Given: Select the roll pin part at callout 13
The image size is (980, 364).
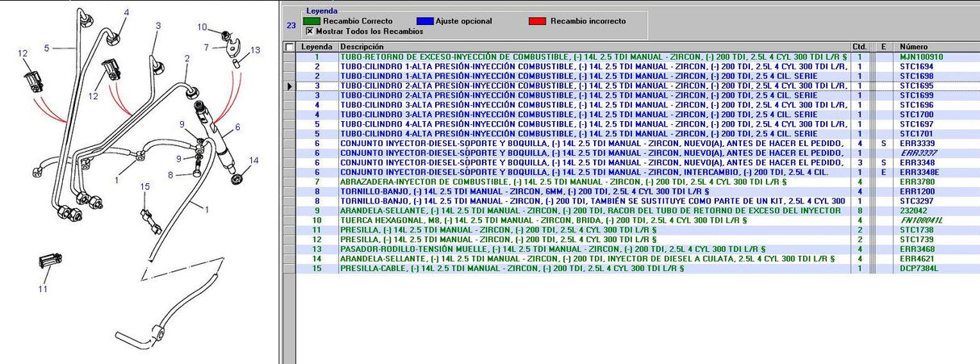Looking at the screenshot, I should click(235, 61).
